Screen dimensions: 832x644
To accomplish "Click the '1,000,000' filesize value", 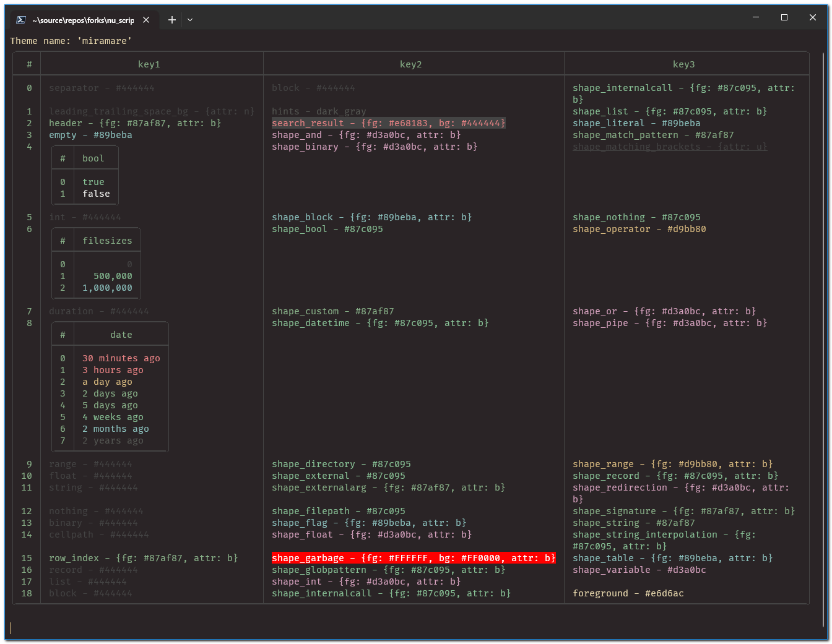I will [108, 288].
